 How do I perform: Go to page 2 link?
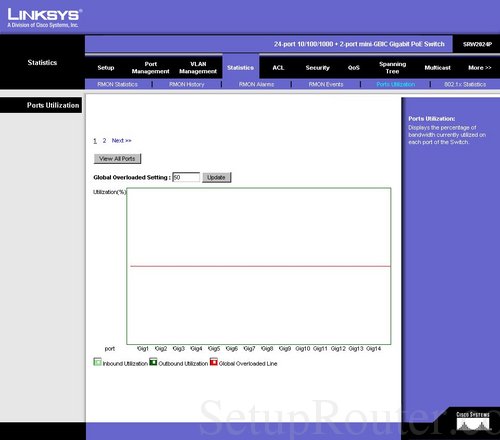click(x=104, y=141)
